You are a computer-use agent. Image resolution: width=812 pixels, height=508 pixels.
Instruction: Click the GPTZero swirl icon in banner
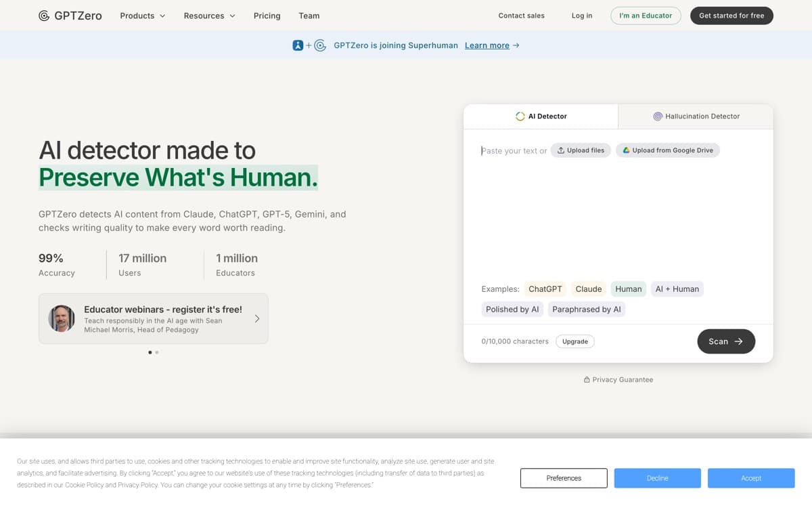coord(320,45)
